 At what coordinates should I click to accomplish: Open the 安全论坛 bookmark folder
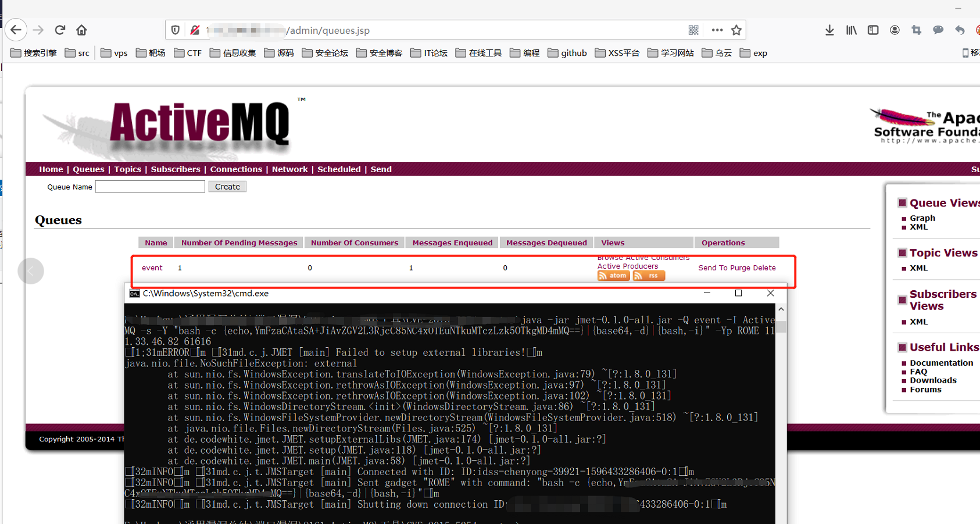tap(325, 53)
